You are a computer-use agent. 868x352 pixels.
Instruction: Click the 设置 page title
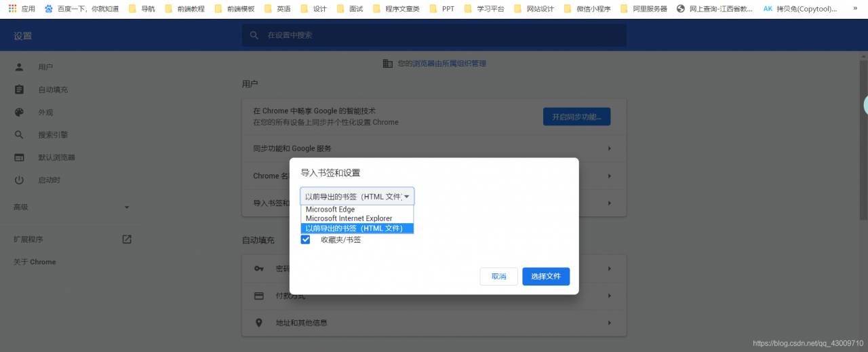[23, 35]
